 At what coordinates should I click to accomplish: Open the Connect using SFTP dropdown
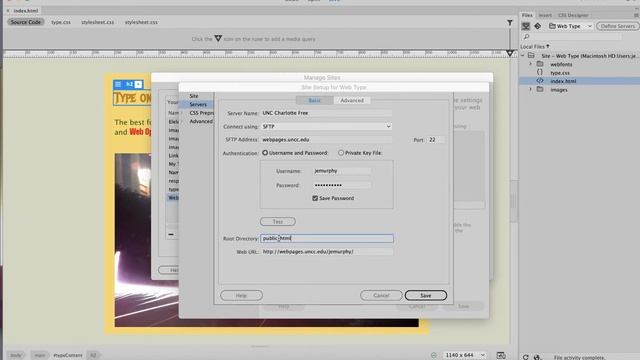click(x=326, y=127)
